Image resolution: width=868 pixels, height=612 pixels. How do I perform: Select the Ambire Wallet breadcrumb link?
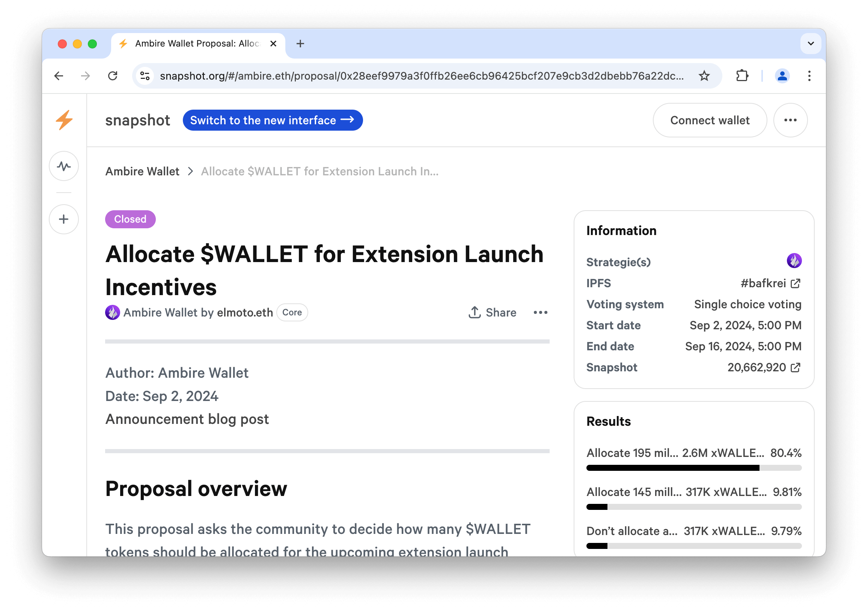[142, 172]
